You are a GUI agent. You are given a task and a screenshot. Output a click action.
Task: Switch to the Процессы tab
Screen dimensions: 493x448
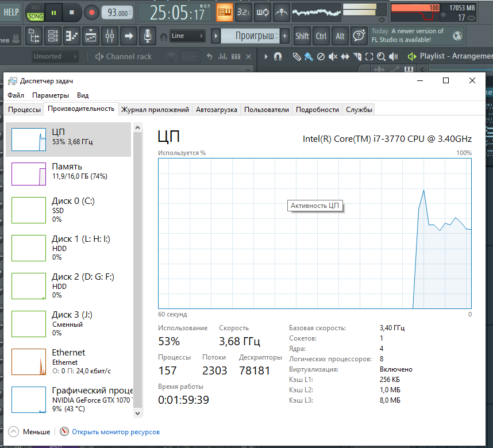click(24, 110)
